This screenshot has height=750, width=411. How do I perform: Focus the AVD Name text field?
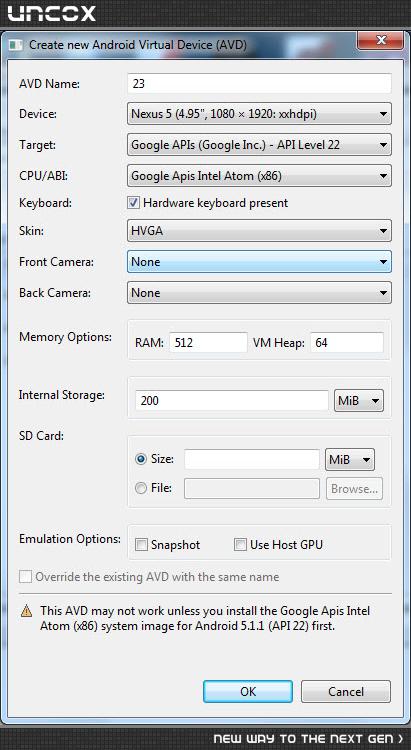click(259, 84)
